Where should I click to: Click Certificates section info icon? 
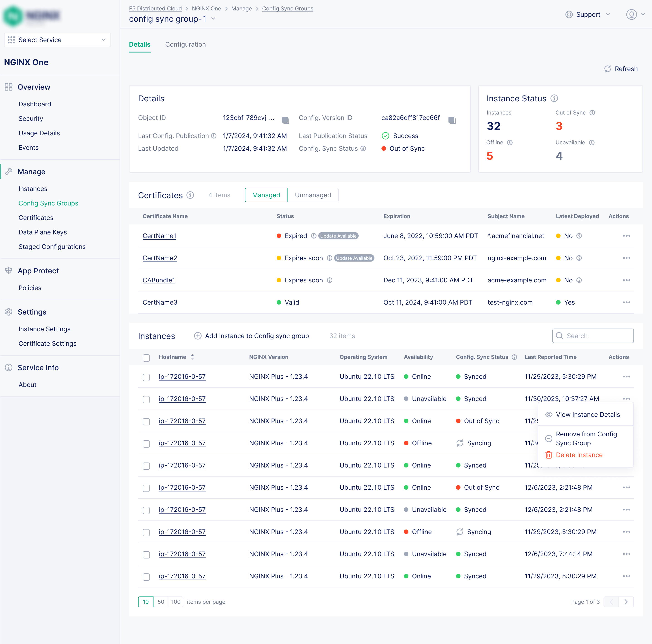click(x=190, y=195)
